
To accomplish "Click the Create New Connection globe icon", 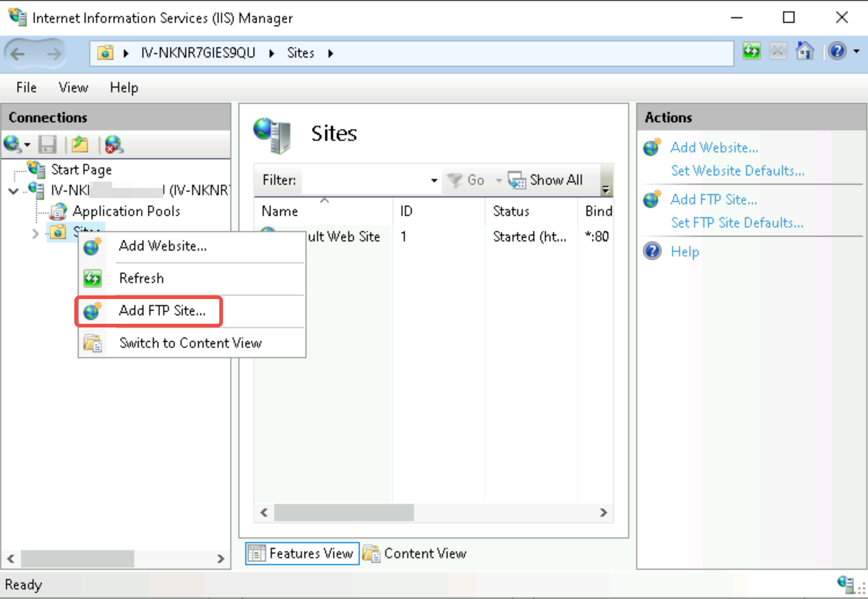I will (x=12, y=144).
